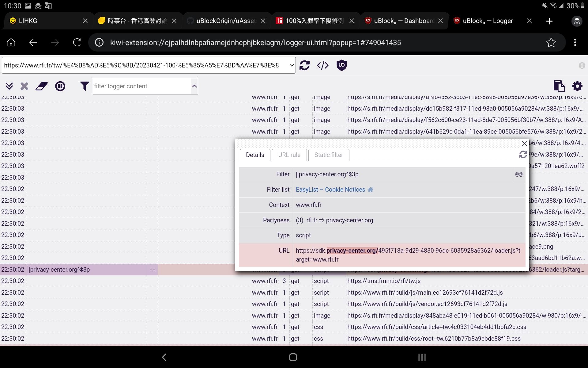The height and width of the screenshot is (368, 588).
Task: Open the EasyList Cookie Notices link
Action: tap(330, 190)
